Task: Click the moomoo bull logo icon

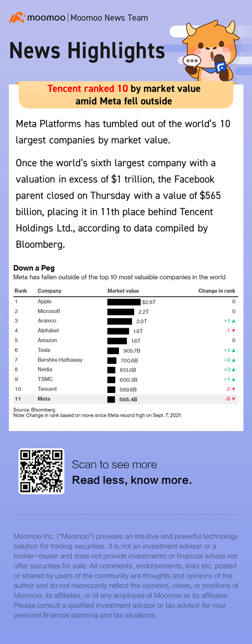Action: click(x=17, y=17)
